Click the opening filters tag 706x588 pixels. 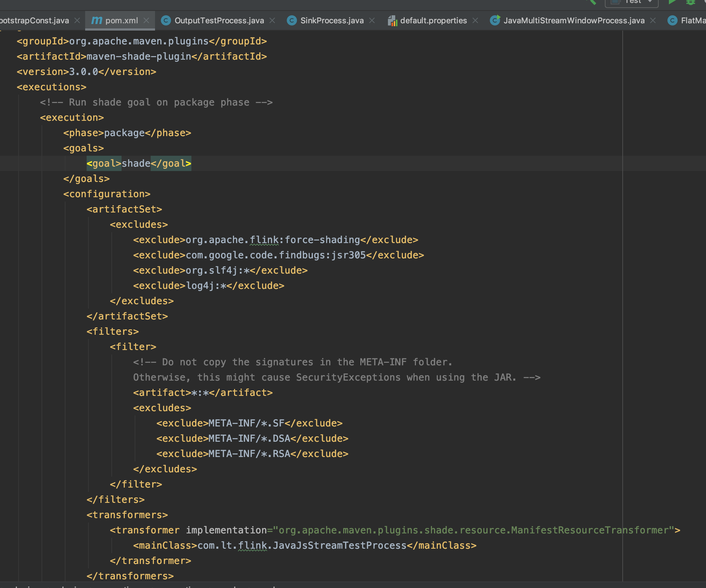click(112, 331)
